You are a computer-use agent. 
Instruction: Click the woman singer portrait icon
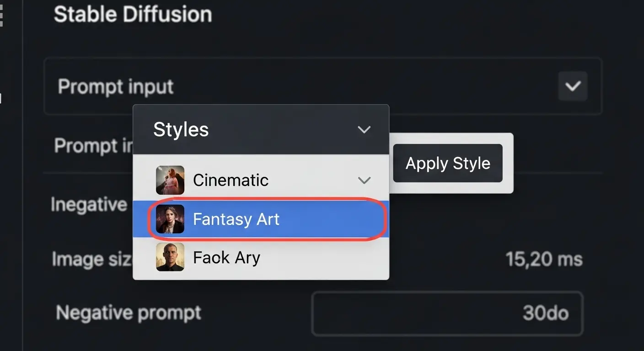(x=170, y=180)
